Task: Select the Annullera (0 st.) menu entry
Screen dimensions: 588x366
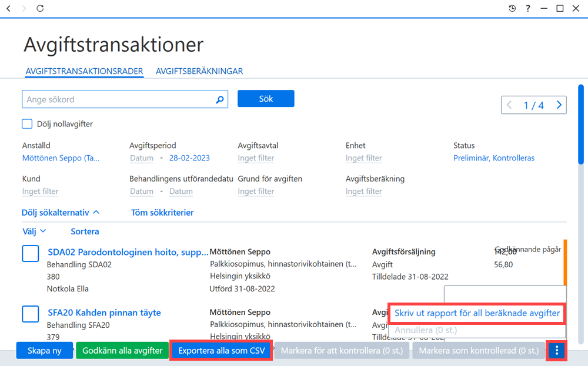Action: [x=426, y=330]
